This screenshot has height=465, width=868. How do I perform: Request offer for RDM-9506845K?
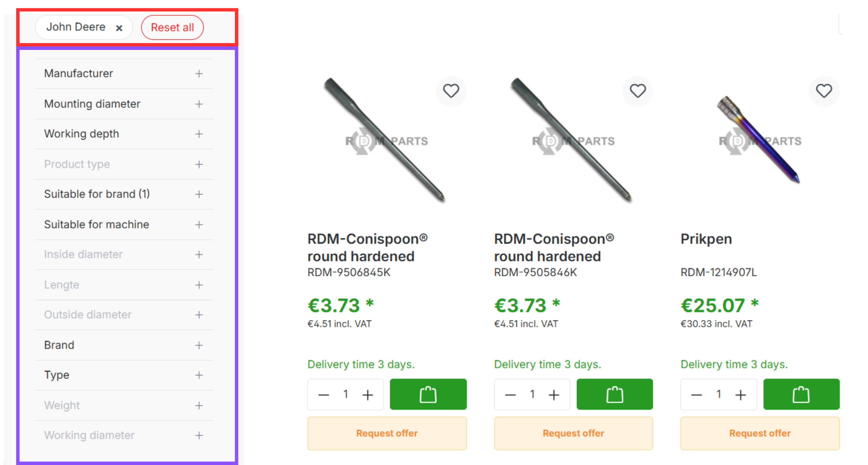tap(386, 433)
